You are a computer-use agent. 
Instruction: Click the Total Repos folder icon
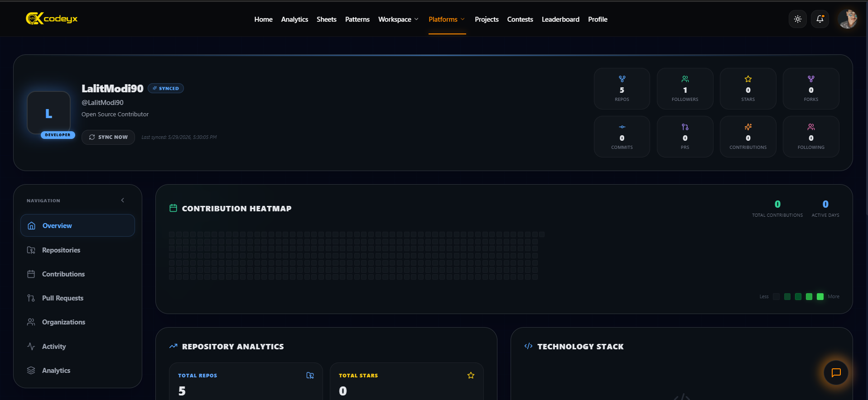310,375
